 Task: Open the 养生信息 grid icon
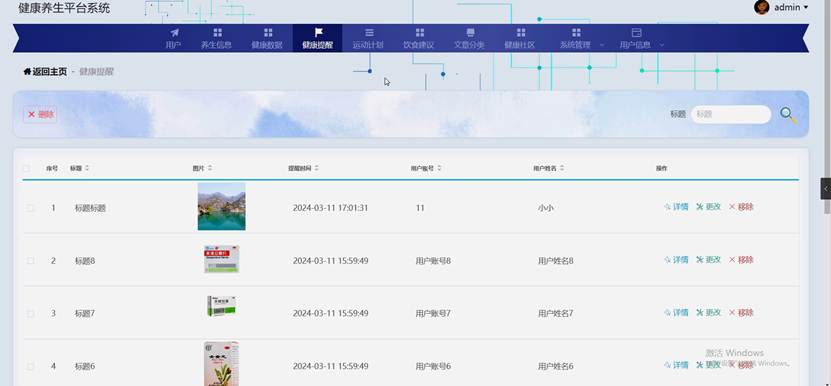point(217,33)
